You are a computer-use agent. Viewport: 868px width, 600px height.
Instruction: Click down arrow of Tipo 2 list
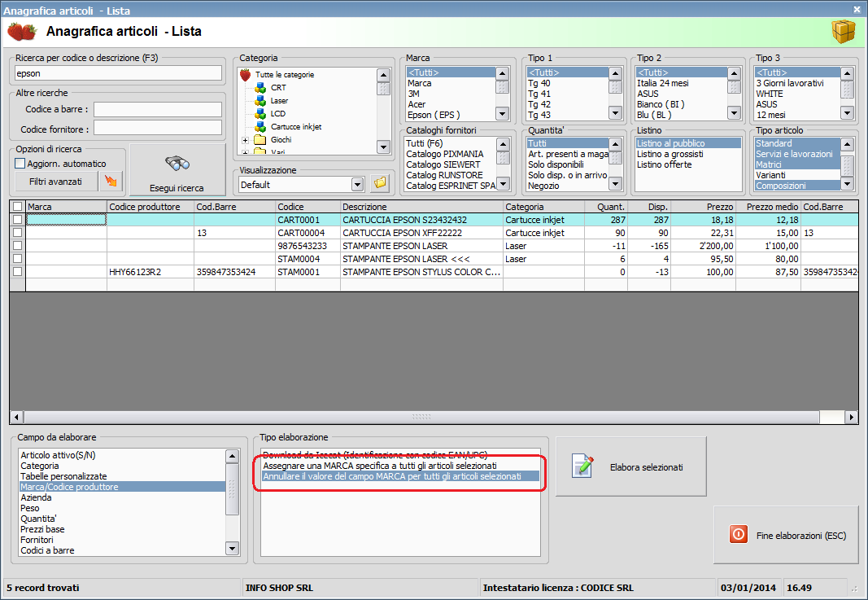(734, 112)
